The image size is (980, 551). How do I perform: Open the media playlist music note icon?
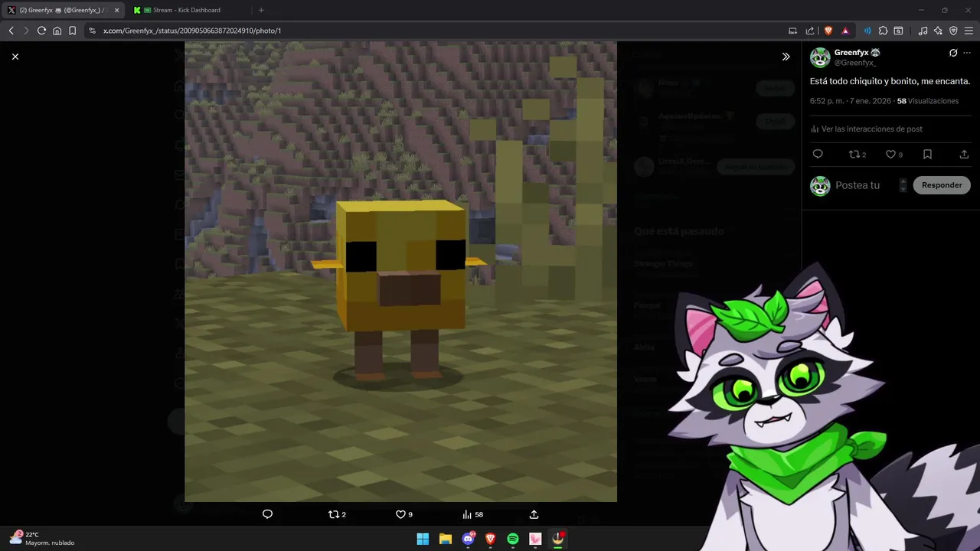pyautogui.click(x=923, y=31)
